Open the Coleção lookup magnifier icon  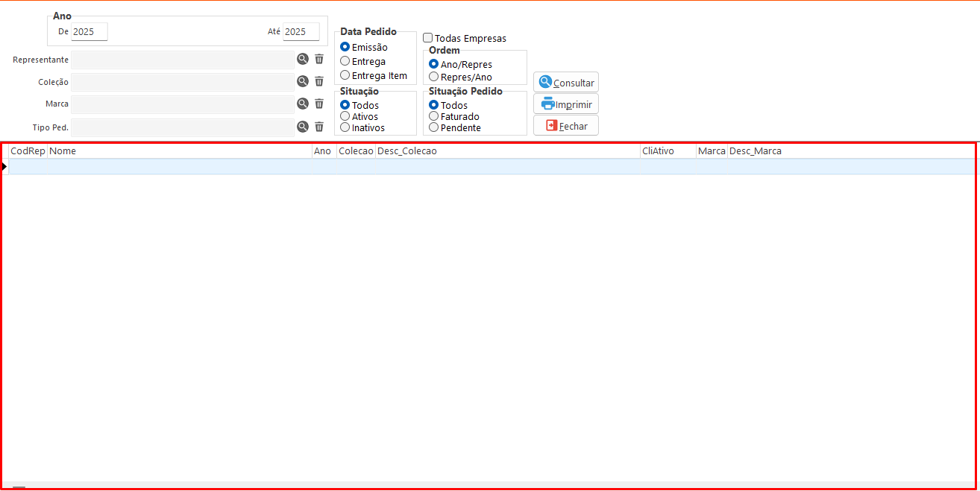point(303,82)
